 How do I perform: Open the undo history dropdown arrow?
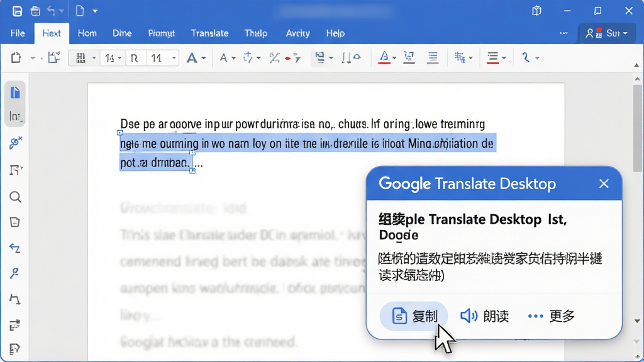[61, 11]
